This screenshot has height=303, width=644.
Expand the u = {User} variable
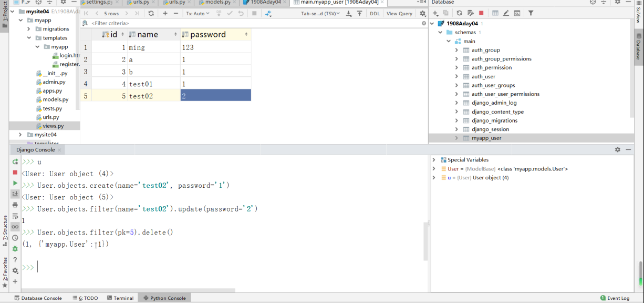[x=434, y=178]
